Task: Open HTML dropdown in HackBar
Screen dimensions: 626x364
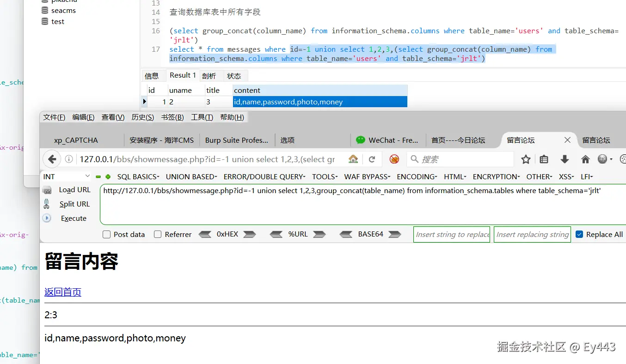Action: (455, 176)
